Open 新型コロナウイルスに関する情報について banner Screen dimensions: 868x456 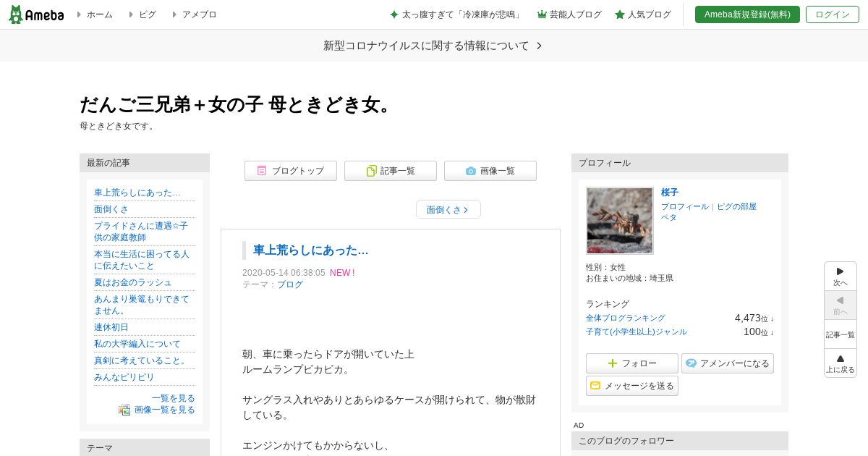(x=433, y=46)
